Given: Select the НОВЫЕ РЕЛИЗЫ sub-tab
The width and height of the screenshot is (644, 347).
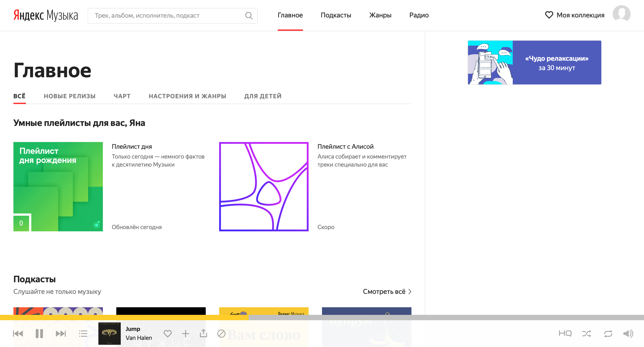Looking at the screenshot, I should tap(70, 96).
